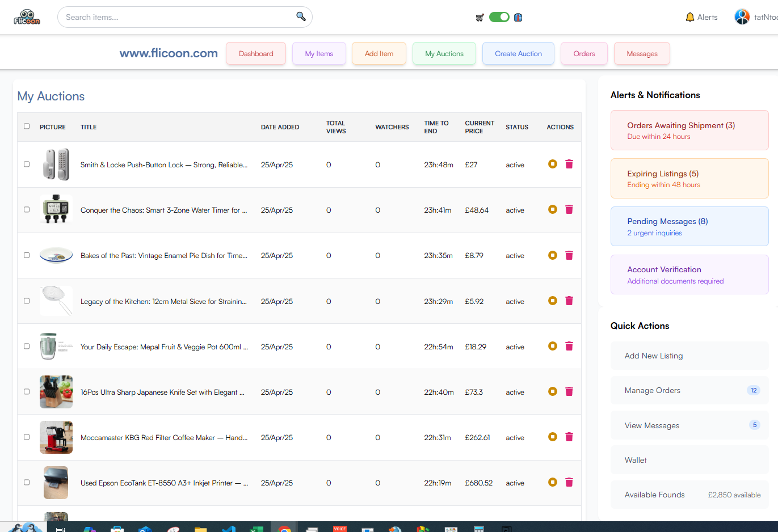This screenshot has height=532, width=778.
Task: Click View Messages quick action
Action: click(x=689, y=425)
